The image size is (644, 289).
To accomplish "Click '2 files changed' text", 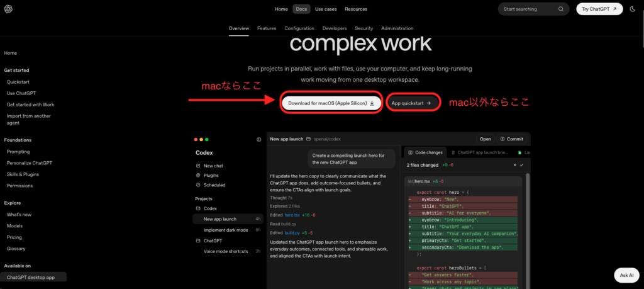I will (422, 165).
